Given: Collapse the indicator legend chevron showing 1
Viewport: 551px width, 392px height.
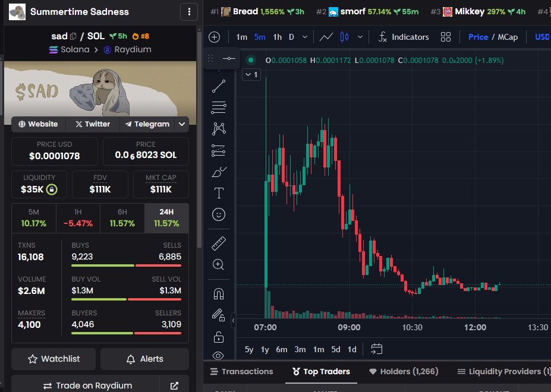Looking at the screenshot, I should [x=251, y=74].
